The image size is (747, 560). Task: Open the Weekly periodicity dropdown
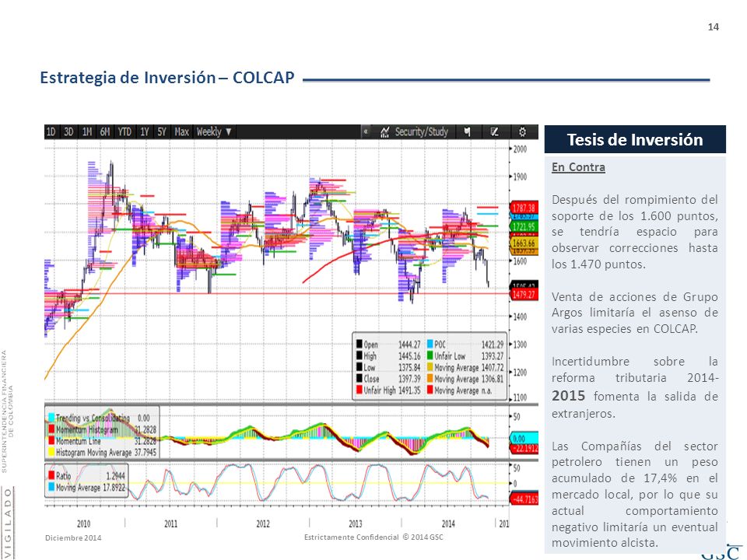pyautogui.click(x=214, y=132)
